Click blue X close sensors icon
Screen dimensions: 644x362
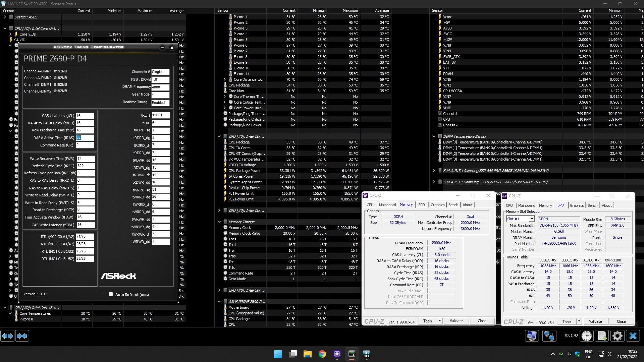click(633, 336)
